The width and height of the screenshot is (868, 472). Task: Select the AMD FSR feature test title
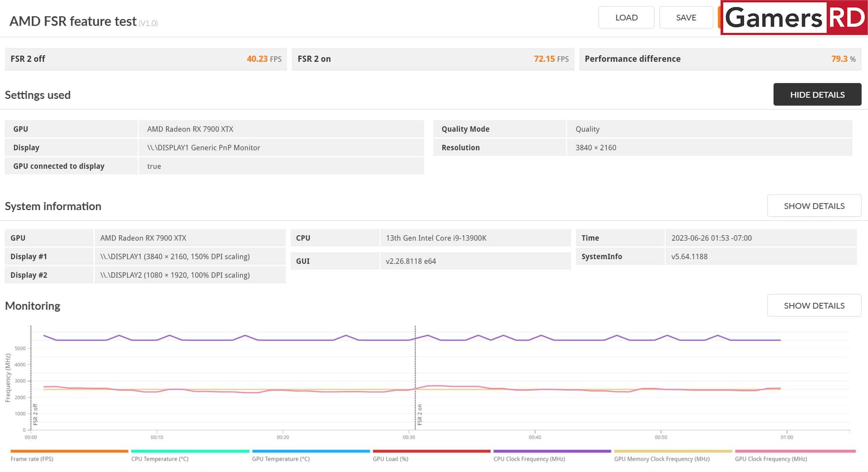pos(73,21)
